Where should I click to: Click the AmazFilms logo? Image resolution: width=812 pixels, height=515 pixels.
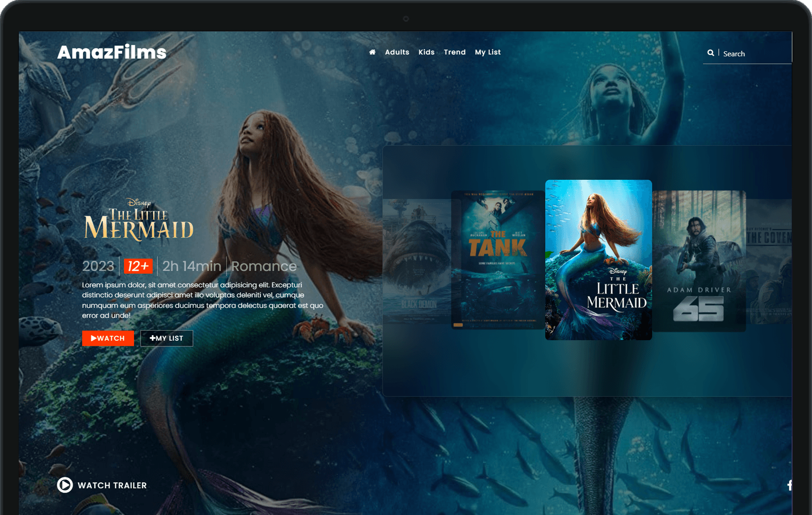point(112,52)
